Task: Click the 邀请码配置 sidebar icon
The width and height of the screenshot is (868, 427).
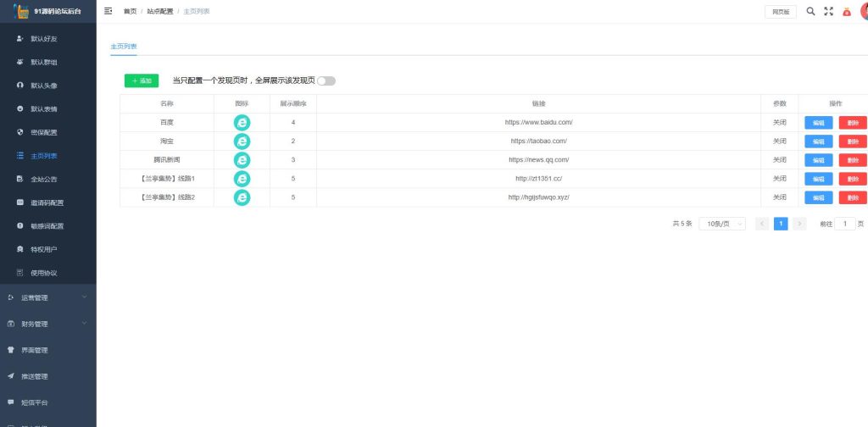Action: coord(20,202)
